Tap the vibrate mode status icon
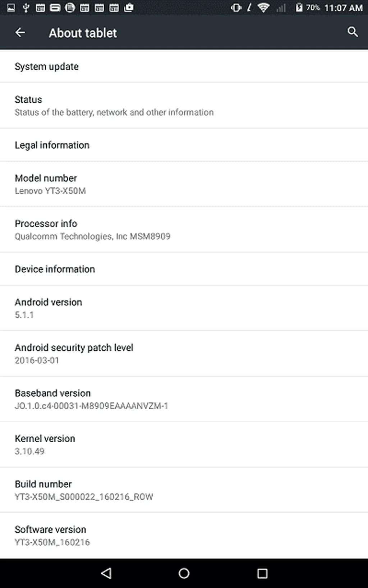 pyautogui.click(x=236, y=8)
